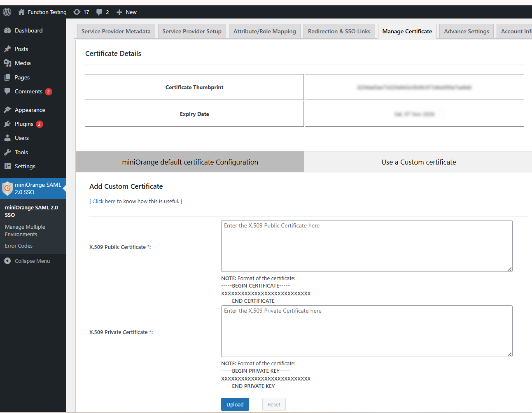Follow the 'Click here' help link
This screenshot has width=532, height=413.
point(104,201)
